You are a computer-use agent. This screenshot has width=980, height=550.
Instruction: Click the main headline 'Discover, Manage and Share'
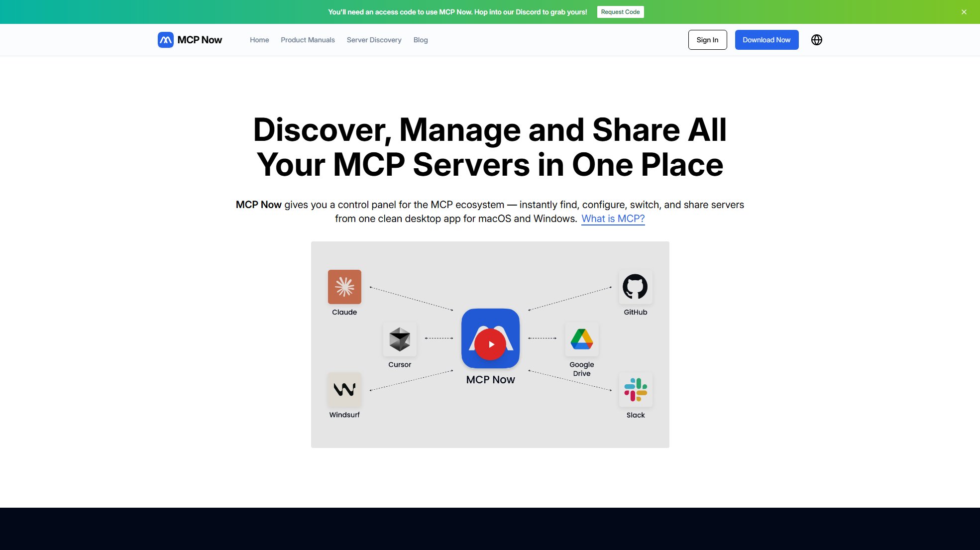(x=490, y=147)
